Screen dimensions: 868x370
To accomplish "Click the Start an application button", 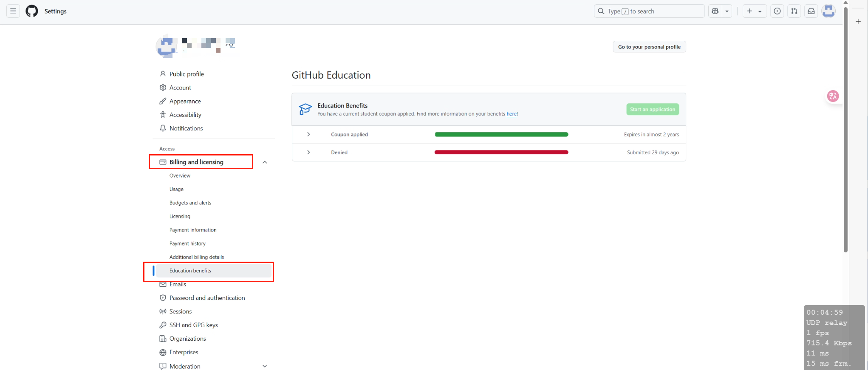I will click(653, 109).
